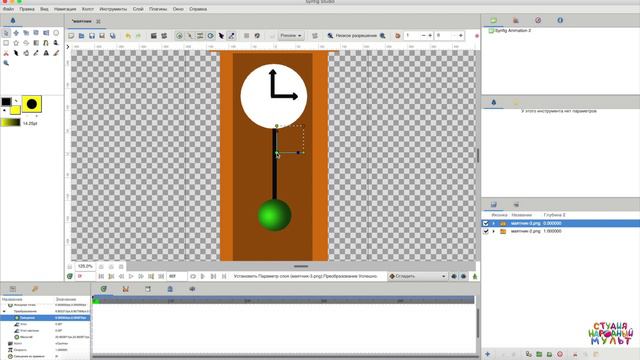This screenshot has width=640, height=360.
Task: Click the Open file toolbar icon
Action: (82, 36)
